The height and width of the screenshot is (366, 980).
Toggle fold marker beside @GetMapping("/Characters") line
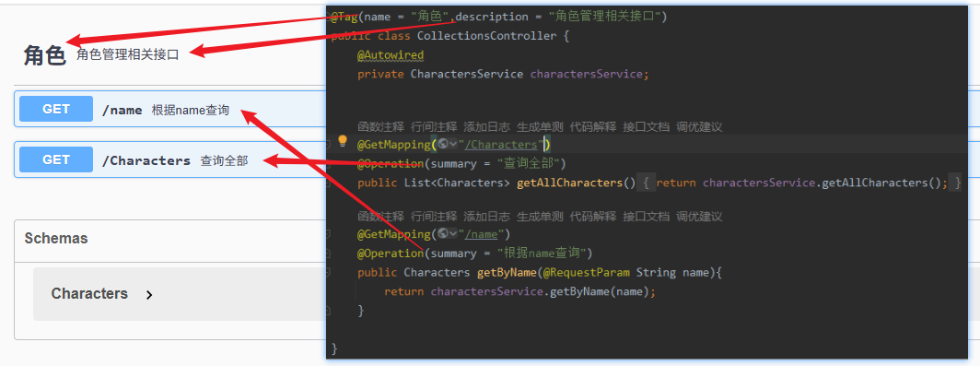(x=329, y=145)
